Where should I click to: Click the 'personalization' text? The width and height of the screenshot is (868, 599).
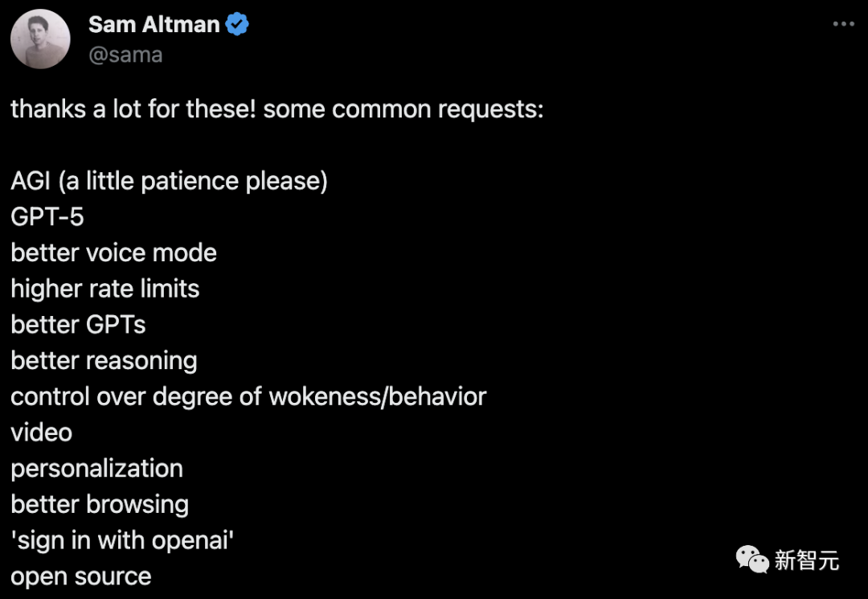(96, 469)
